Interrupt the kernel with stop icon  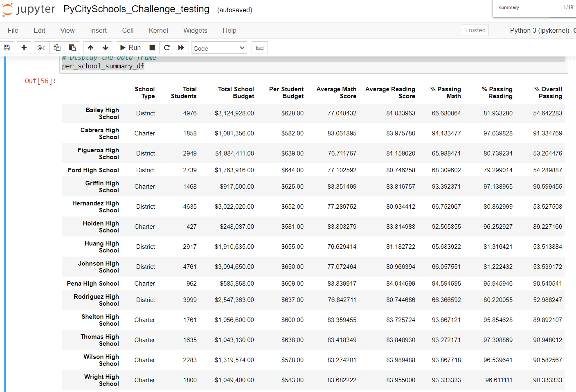(x=152, y=48)
